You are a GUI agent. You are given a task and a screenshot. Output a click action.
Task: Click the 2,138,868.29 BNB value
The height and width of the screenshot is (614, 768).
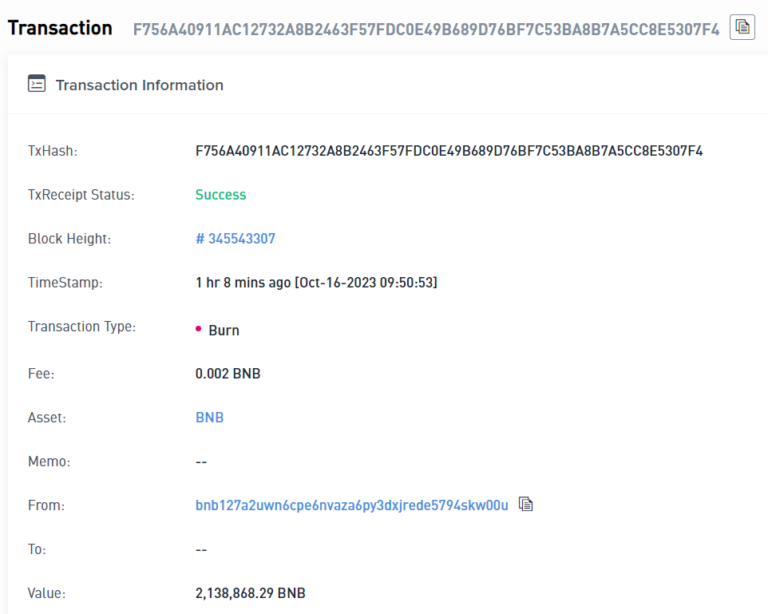tap(250, 593)
